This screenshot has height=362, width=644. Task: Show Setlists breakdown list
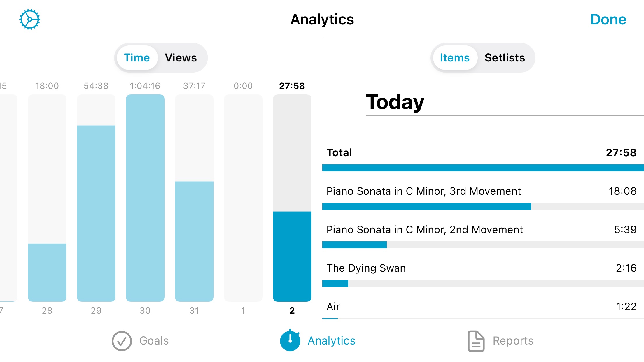(x=505, y=58)
